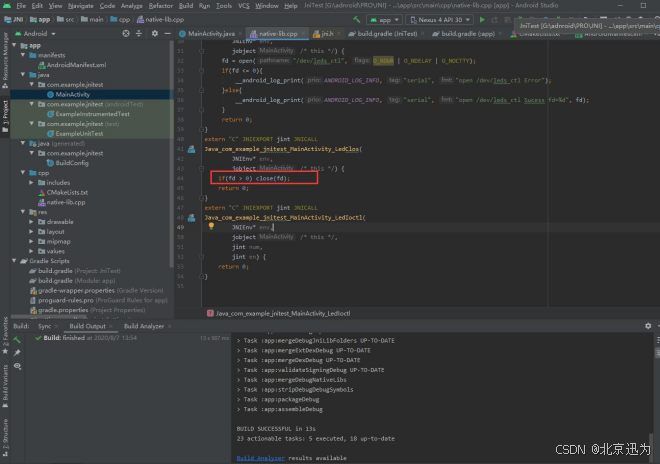Click build hammer icon in Build panel
660x464 pixels.
point(17,339)
